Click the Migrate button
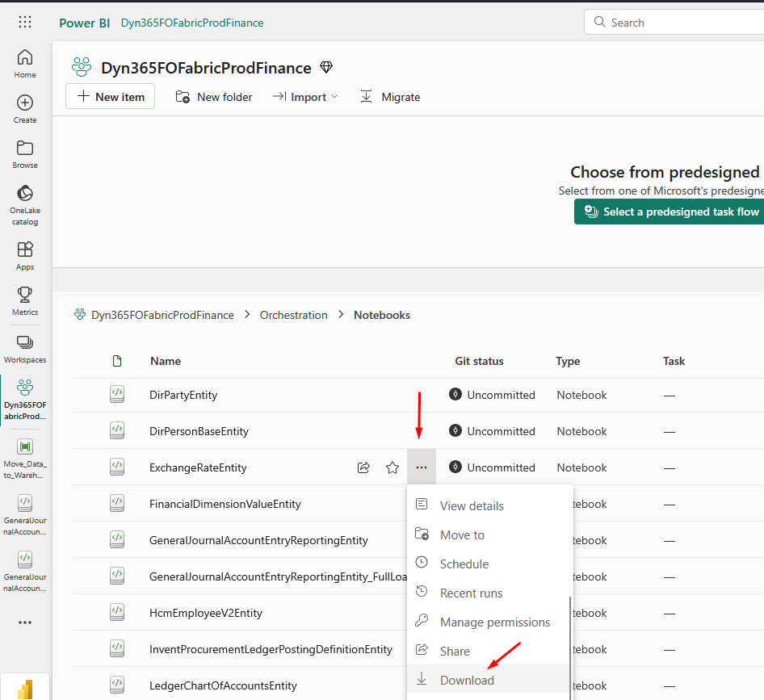The height and width of the screenshot is (700, 764). [x=390, y=97]
